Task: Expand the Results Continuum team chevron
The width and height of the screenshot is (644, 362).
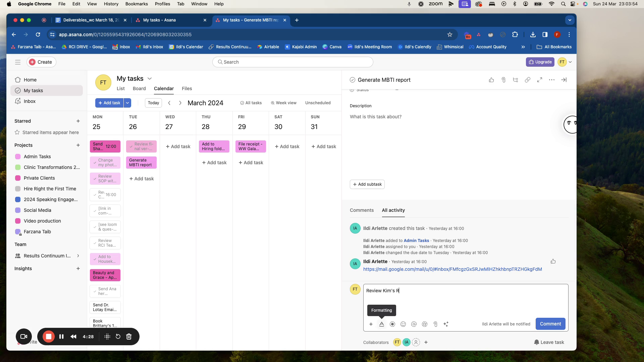Action: point(78,256)
